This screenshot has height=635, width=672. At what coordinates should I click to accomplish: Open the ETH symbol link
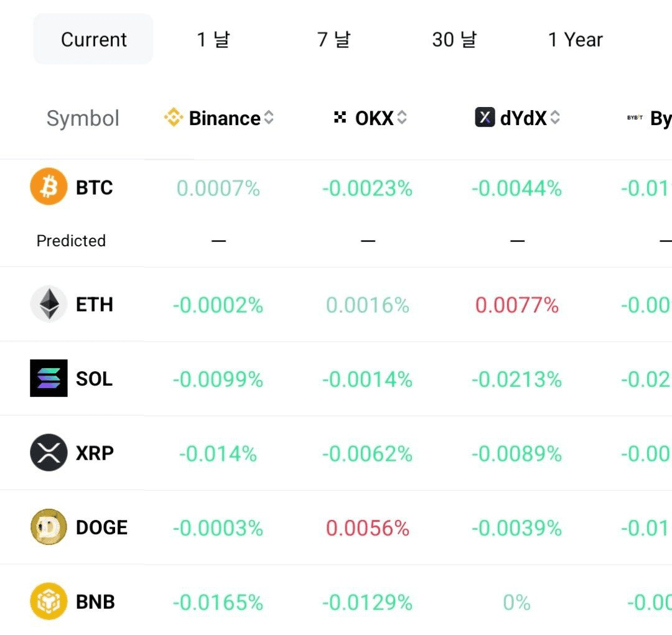95,305
